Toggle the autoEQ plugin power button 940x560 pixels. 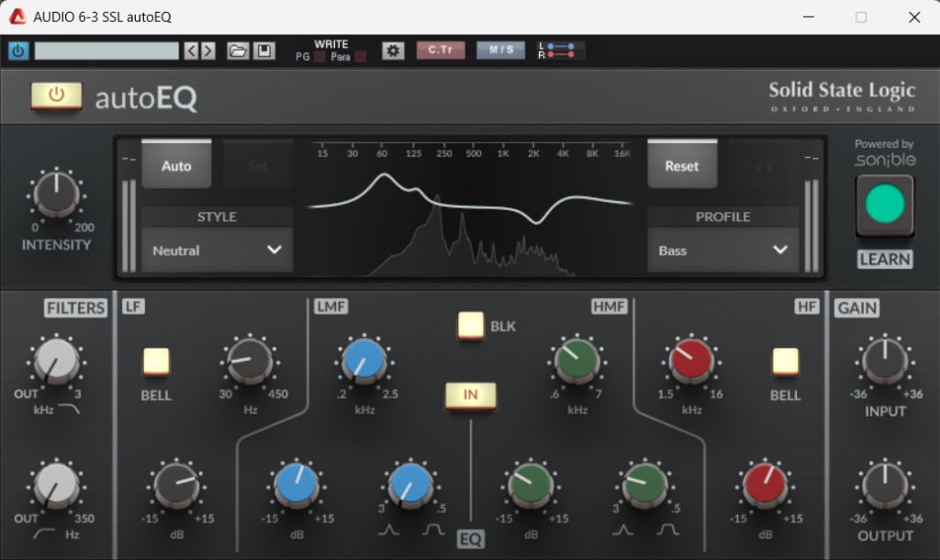56,95
